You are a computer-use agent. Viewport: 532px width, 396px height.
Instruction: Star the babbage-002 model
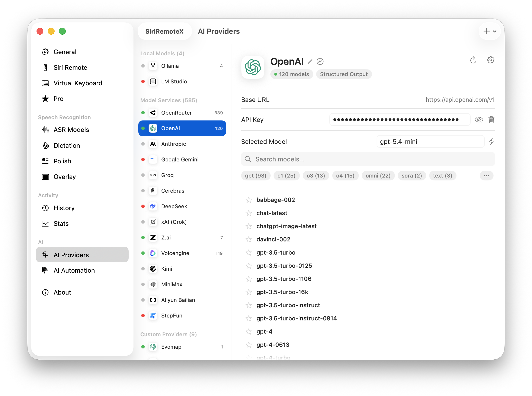pos(249,200)
